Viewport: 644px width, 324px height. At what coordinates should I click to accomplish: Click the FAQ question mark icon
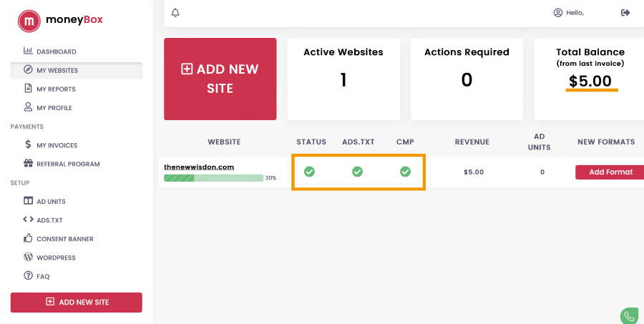tap(28, 275)
